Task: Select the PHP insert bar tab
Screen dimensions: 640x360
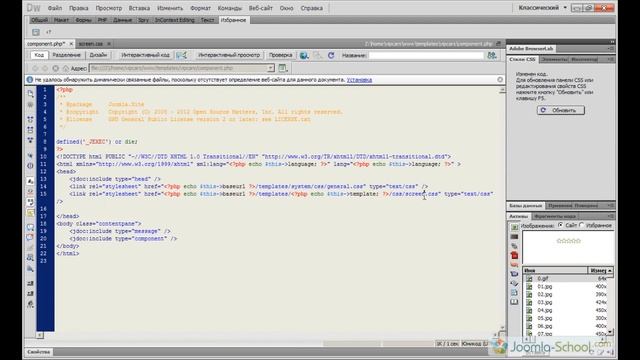Action: click(102, 20)
